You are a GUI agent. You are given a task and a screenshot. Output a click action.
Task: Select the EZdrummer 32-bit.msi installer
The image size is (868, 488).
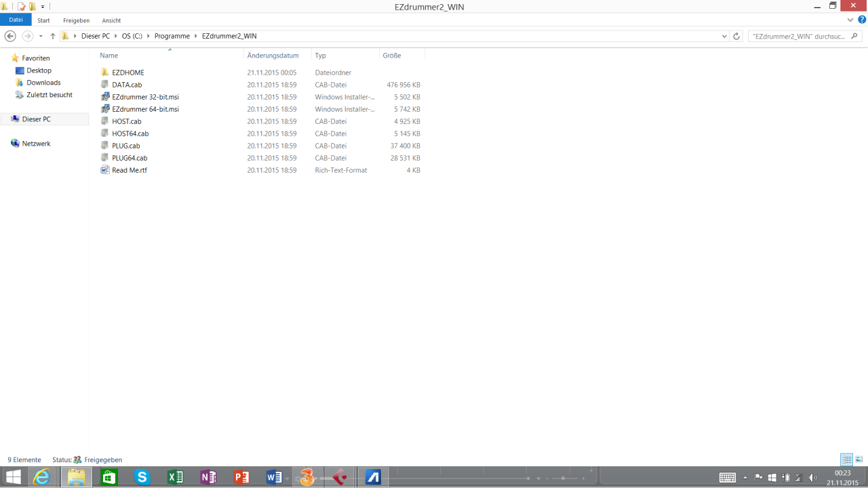145,97
